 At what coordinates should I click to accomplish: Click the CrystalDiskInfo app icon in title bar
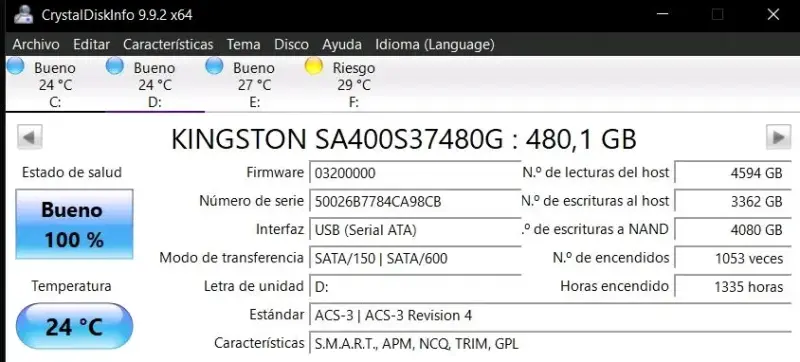click(x=23, y=15)
